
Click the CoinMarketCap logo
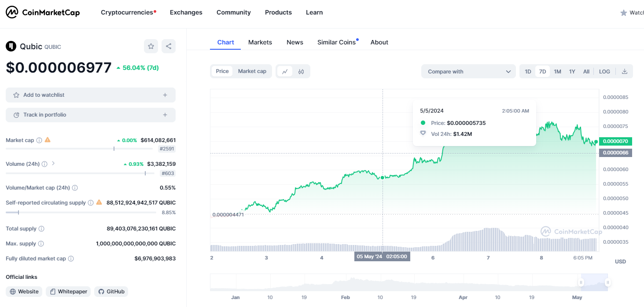[x=43, y=12]
